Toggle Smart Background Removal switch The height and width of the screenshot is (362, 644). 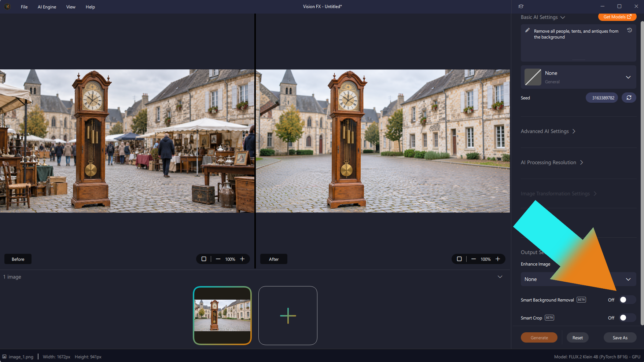tap(627, 300)
